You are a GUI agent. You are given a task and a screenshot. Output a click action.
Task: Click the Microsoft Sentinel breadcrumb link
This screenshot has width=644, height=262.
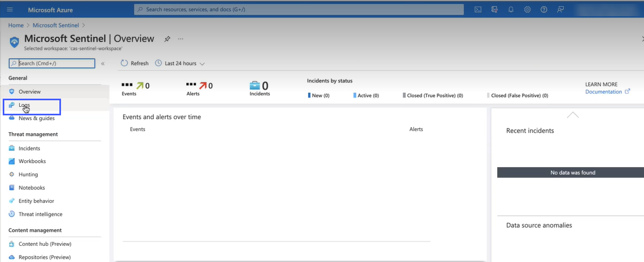coord(56,25)
